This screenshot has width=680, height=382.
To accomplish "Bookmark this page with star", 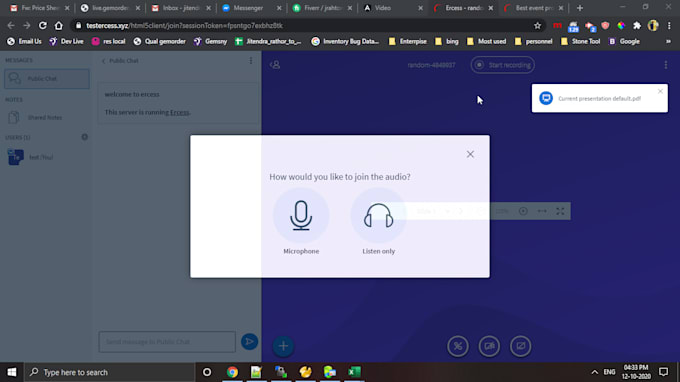I will click(537, 26).
